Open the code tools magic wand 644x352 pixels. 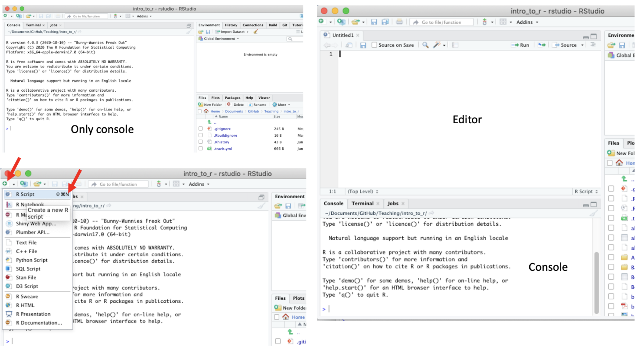coord(437,45)
